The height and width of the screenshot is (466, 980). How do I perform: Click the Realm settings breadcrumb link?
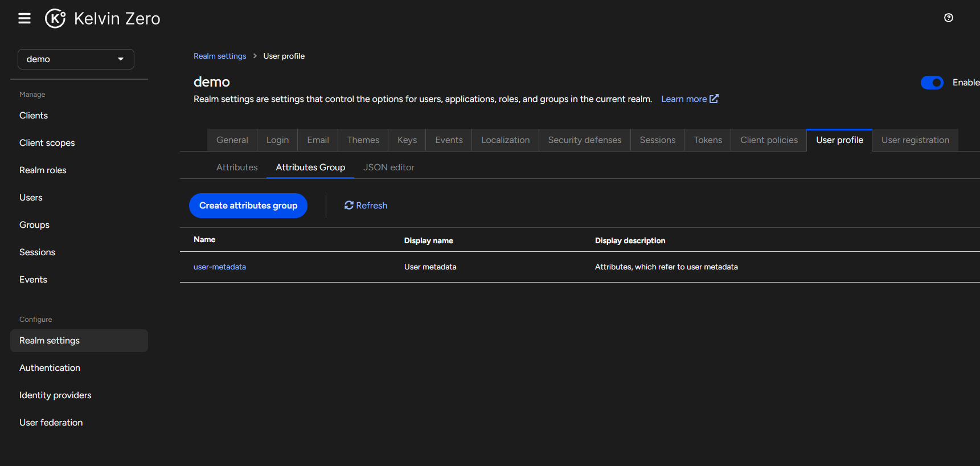pos(220,56)
